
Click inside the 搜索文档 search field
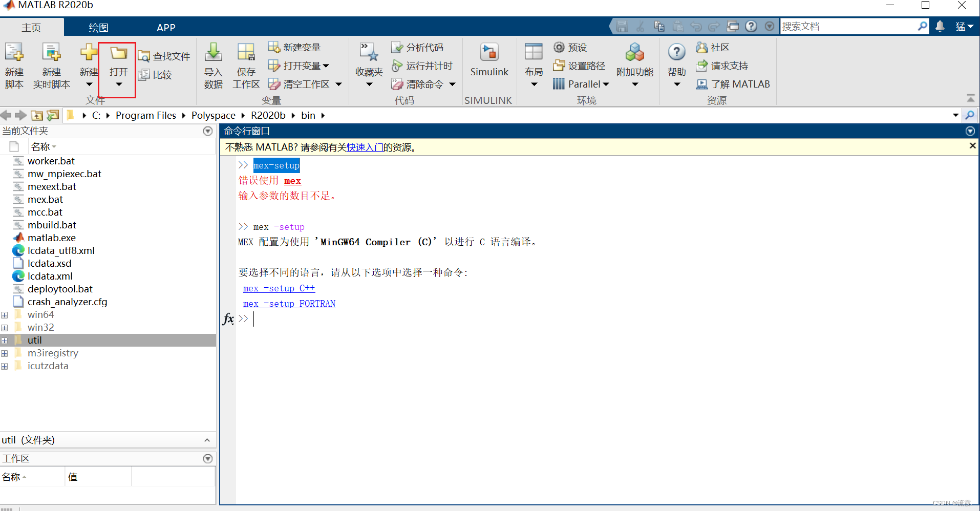coord(845,26)
